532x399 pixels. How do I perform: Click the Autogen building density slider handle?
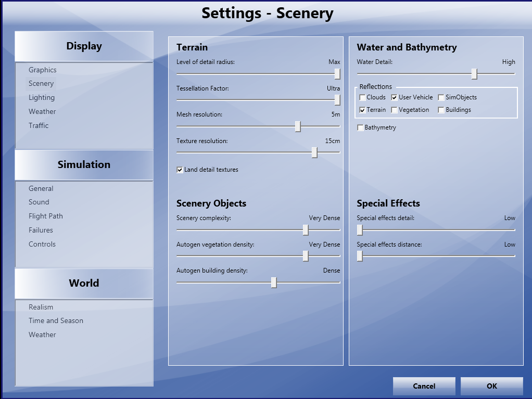(x=274, y=282)
